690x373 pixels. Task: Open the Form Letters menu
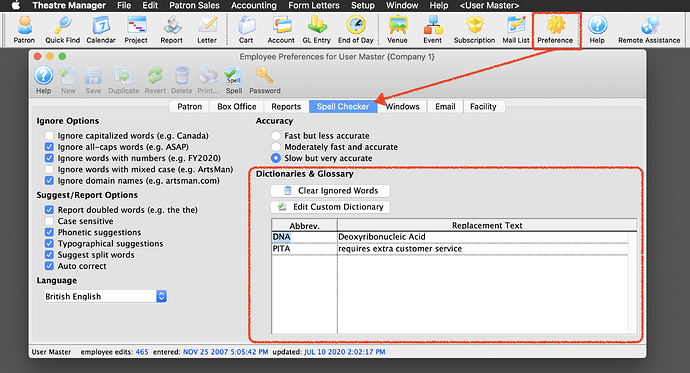[x=314, y=5]
